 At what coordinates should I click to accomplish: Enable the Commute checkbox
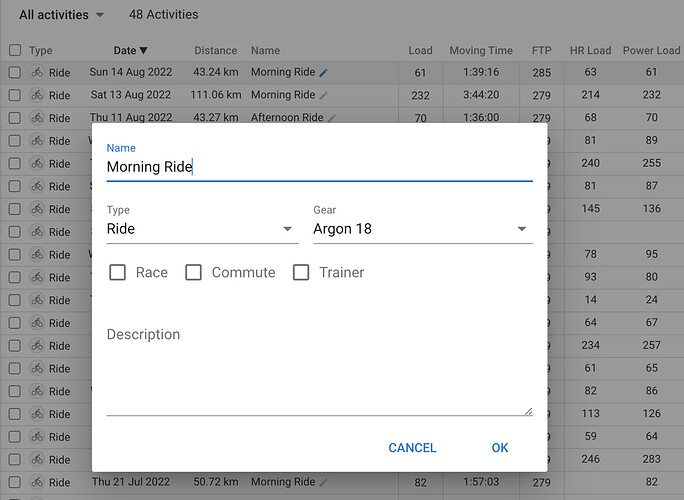tap(193, 272)
